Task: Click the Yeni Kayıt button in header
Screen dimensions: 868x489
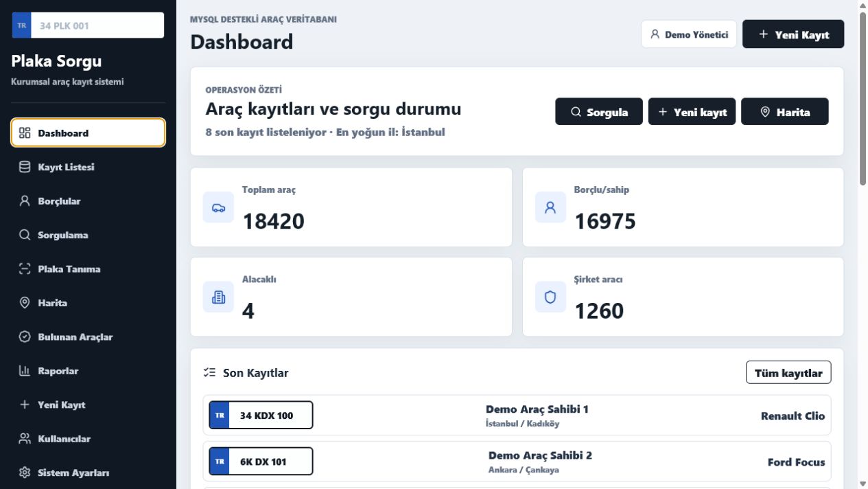Action: click(793, 34)
